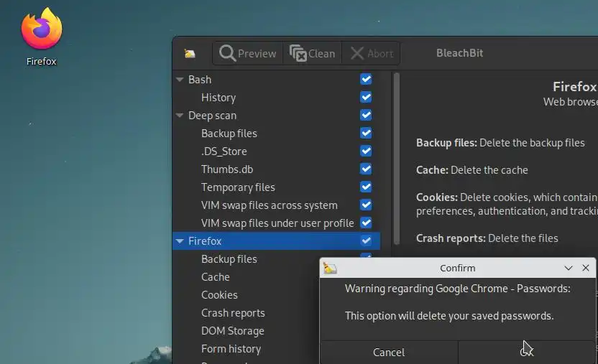
Task: Toggle VIM swap files under user profile checkbox
Action: click(x=366, y=223)
